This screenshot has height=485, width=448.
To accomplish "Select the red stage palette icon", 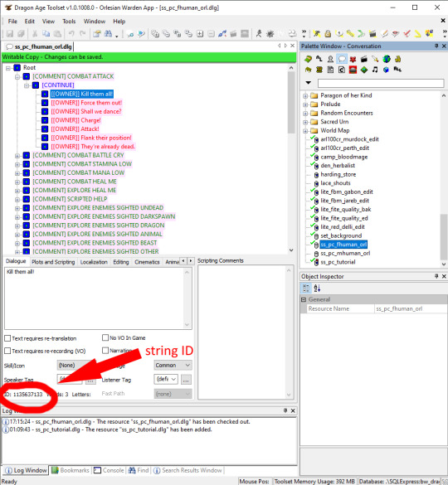I will [353, 70].
